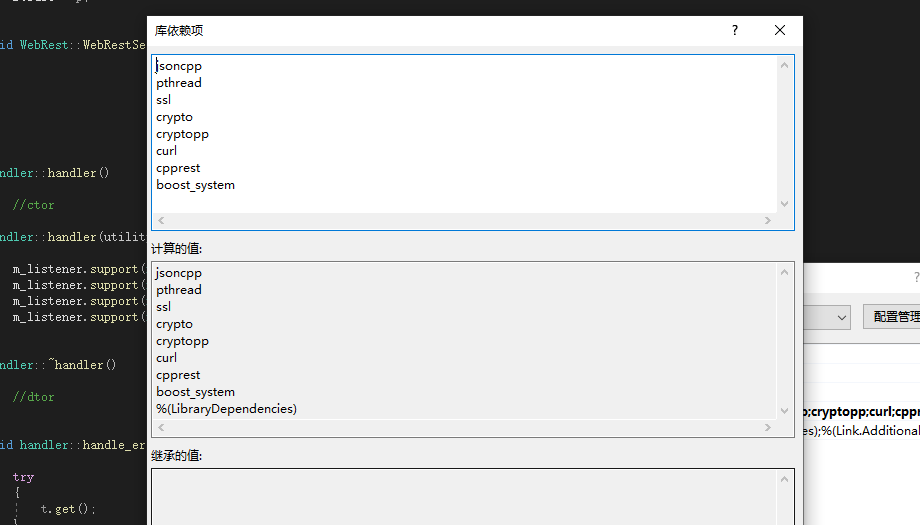Click boost_system in the top edit box
The image size is (920, 525).
point(196,185)
